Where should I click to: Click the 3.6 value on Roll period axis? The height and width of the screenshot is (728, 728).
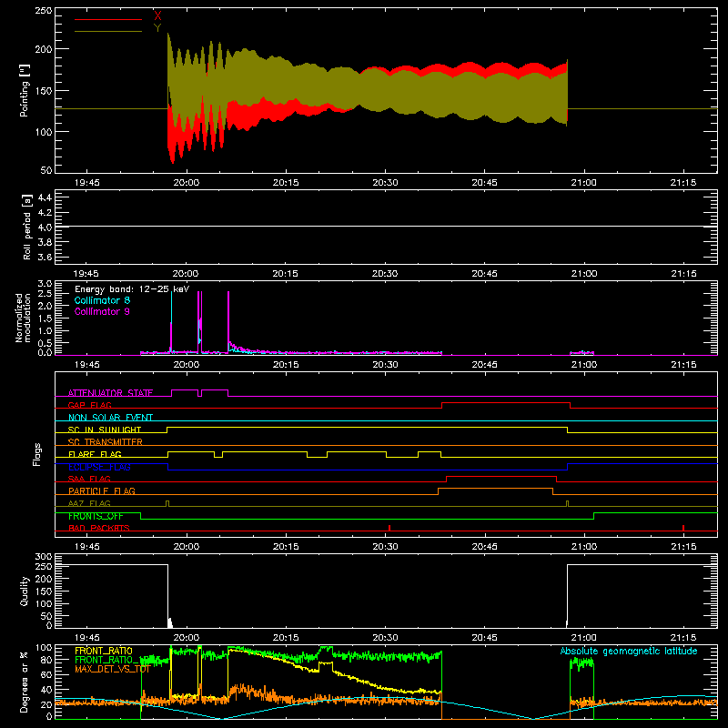45,257
